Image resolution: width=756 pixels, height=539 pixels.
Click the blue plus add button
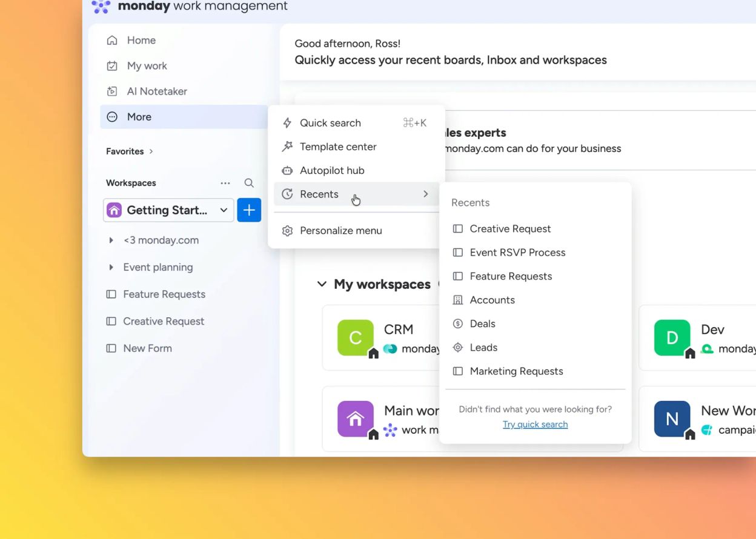(x=249, y=210)
